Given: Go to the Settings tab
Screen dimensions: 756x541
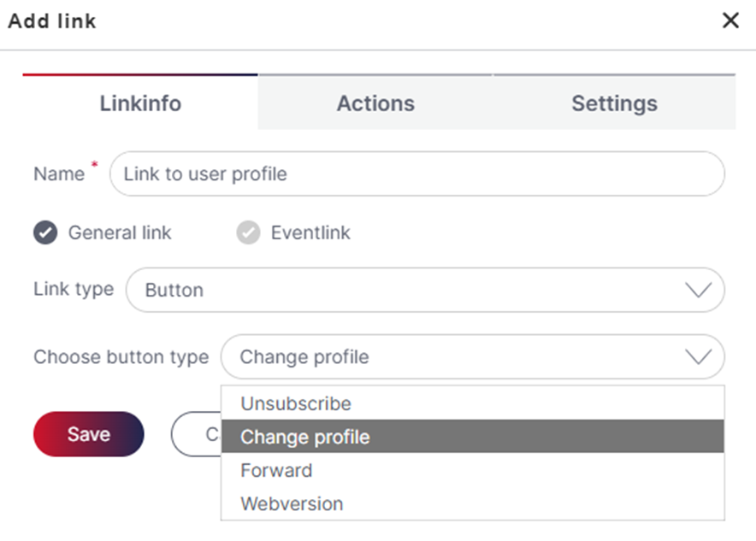Looking at the screenshot, I should tap(614, 103).
